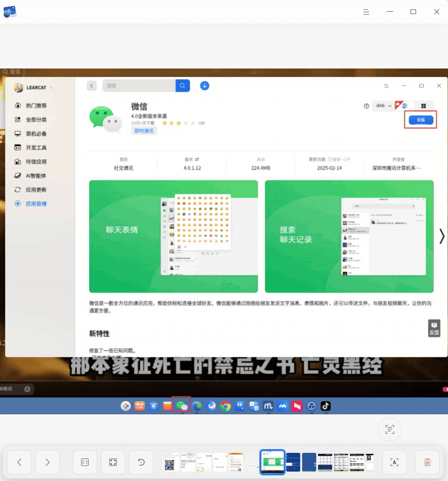Click the 搜索 field on the background window
The height and width of the screenshot is (481, 448).
pyautogui.click(x=12, y=72)
